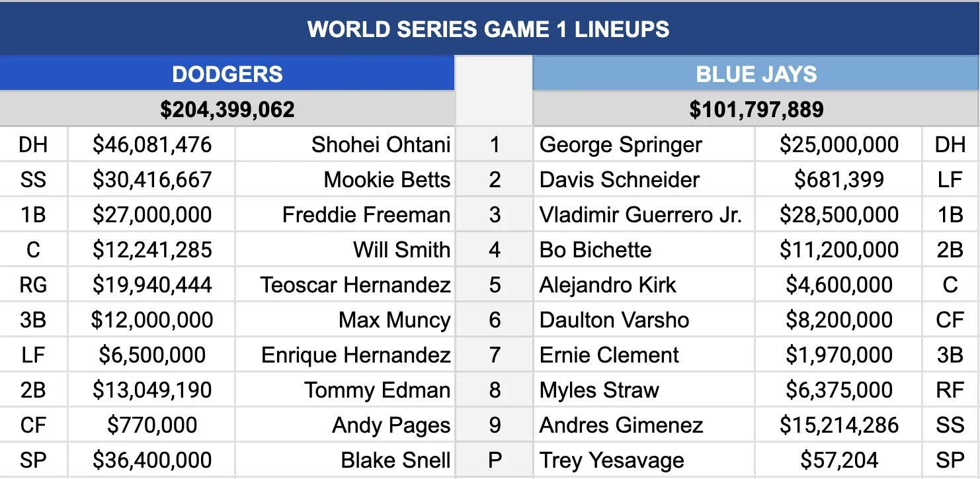This screenshot has width=980, height=479.
Task: Click Max Muncy's $12,000,000 salary cell
Action: tap(152, 320)
